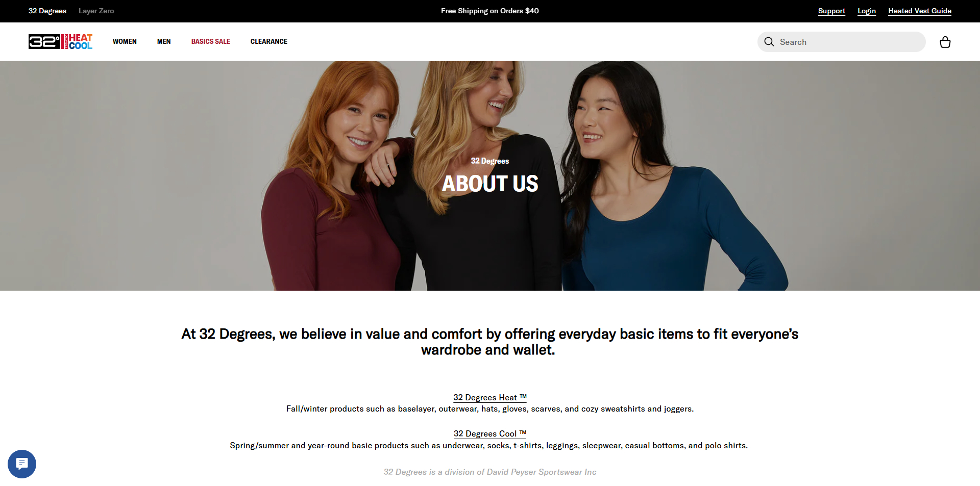Switch to the Layer Zero store tab

96,11
